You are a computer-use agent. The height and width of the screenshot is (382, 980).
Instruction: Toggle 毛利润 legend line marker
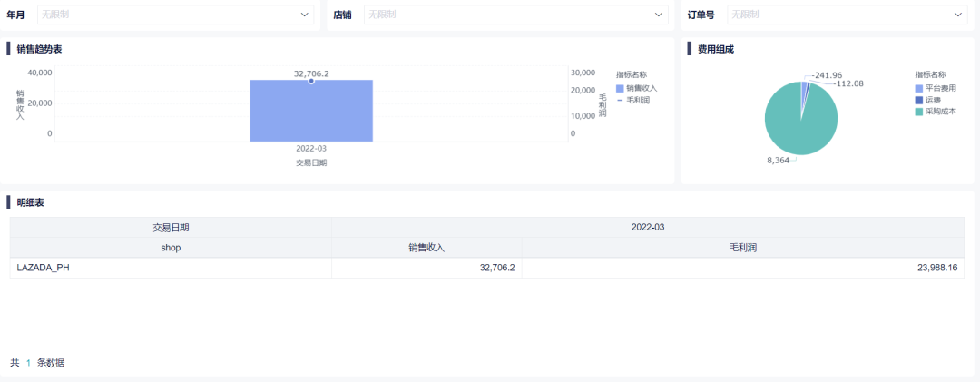point(620,100)
